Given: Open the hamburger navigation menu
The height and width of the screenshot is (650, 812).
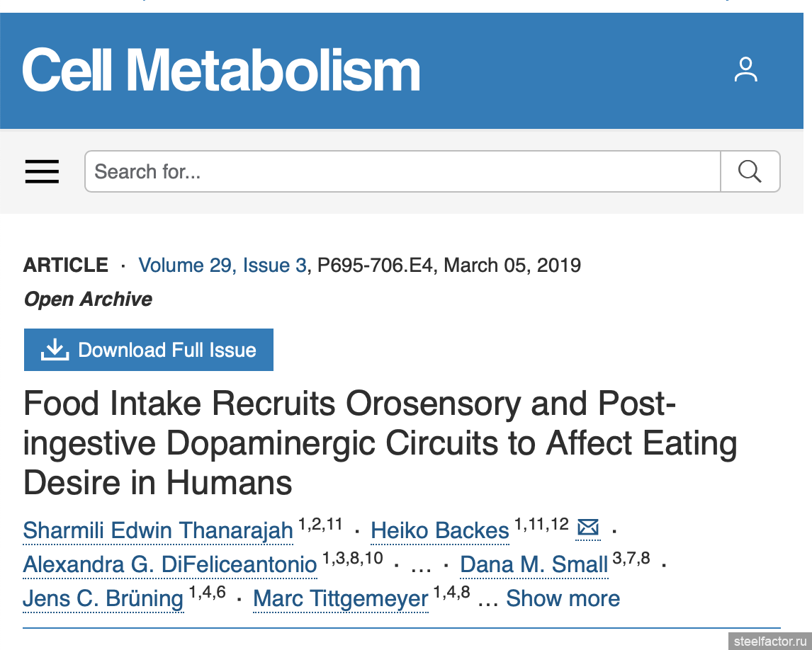Looking at the screenshot, I should click(42, 171).
